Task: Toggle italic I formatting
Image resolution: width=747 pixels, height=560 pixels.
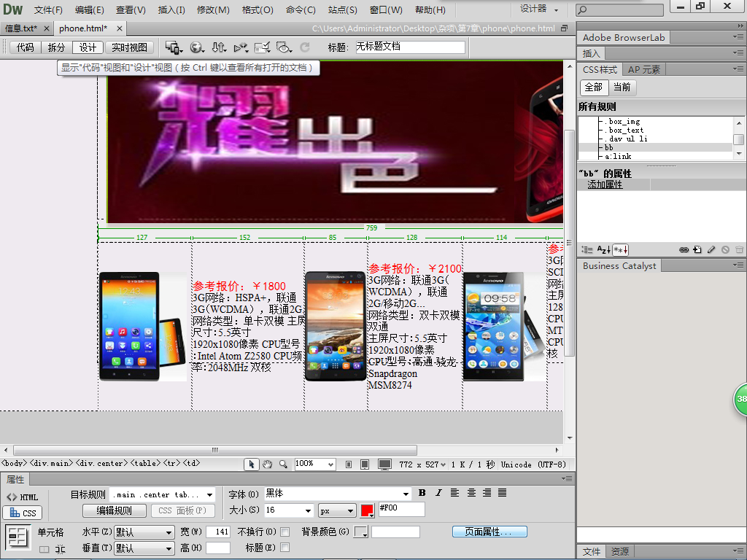Action: tap(438, 493)
